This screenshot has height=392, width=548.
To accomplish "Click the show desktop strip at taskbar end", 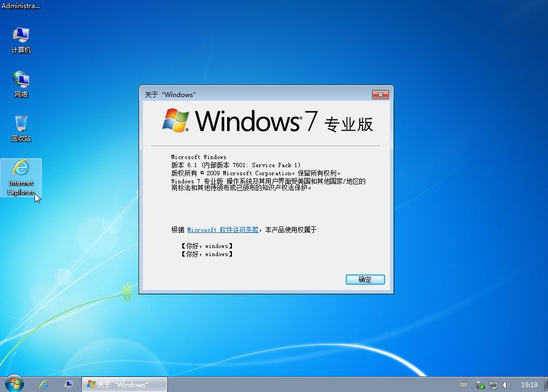I will click(x=546, y=384).
